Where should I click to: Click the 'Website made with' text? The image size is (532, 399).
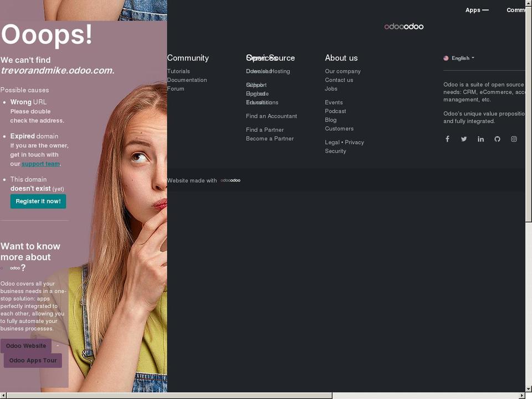coord(192,181)
